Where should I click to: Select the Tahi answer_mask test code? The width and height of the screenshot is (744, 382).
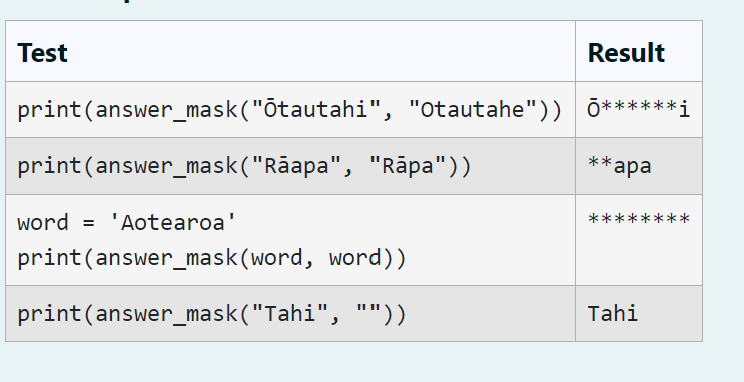click(212, 314)
